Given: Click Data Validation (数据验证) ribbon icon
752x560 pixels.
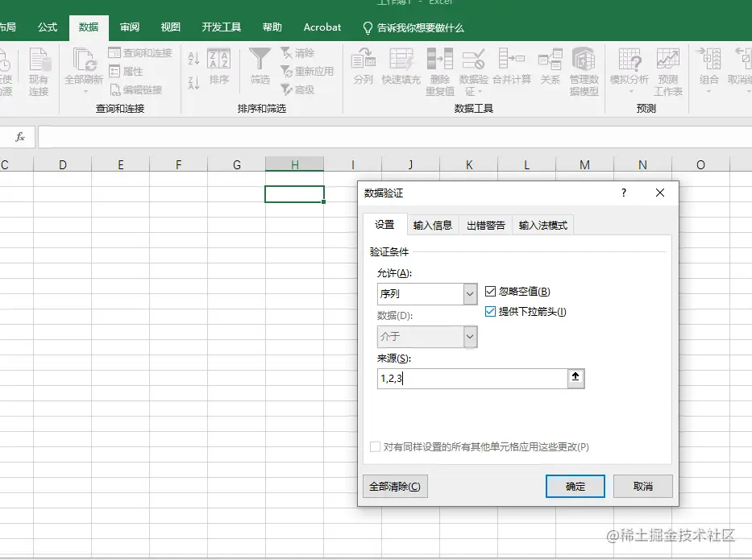Looking at the screenshot, I should coord(473,72).
